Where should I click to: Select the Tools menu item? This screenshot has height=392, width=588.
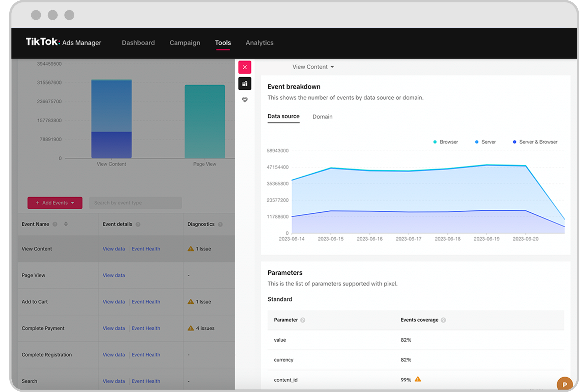pyautogui.click(x=223, y=42)
